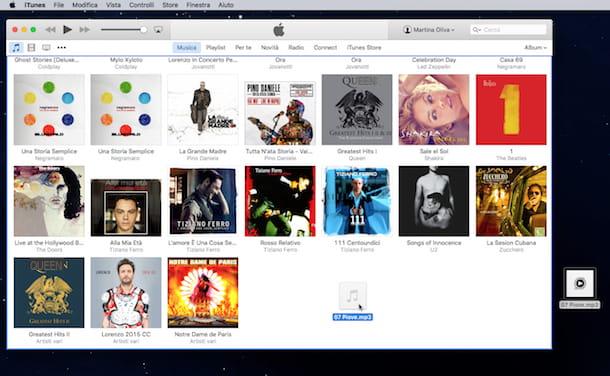This screenshot has height=376, width=610.
Task: Open L'amore È Una Cosa Semplice cover
Action: click(203, 201)
